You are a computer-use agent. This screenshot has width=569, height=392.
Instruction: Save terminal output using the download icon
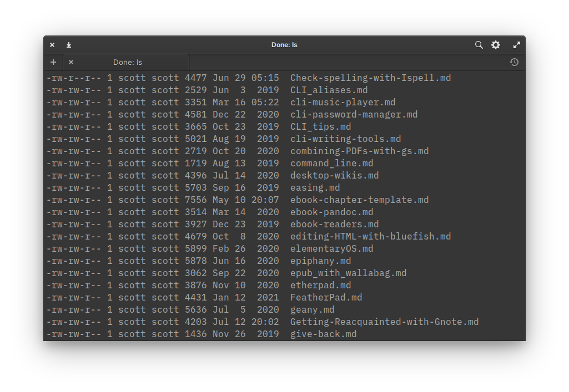pyautogui.click(x=68, y=45)
